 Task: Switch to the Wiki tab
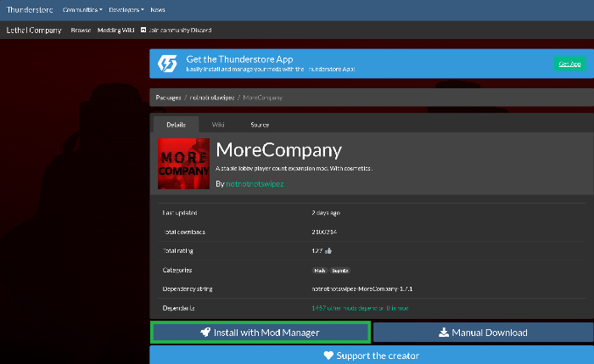point(218,125)
